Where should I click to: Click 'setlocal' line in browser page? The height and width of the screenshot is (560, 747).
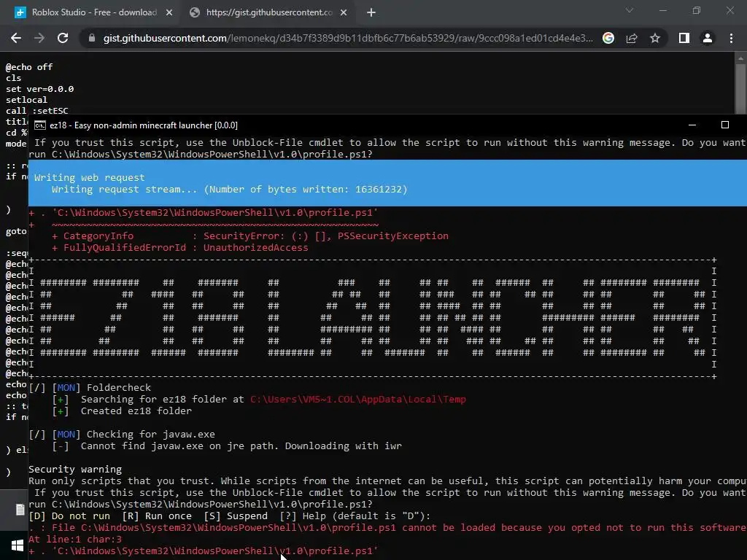27,100
